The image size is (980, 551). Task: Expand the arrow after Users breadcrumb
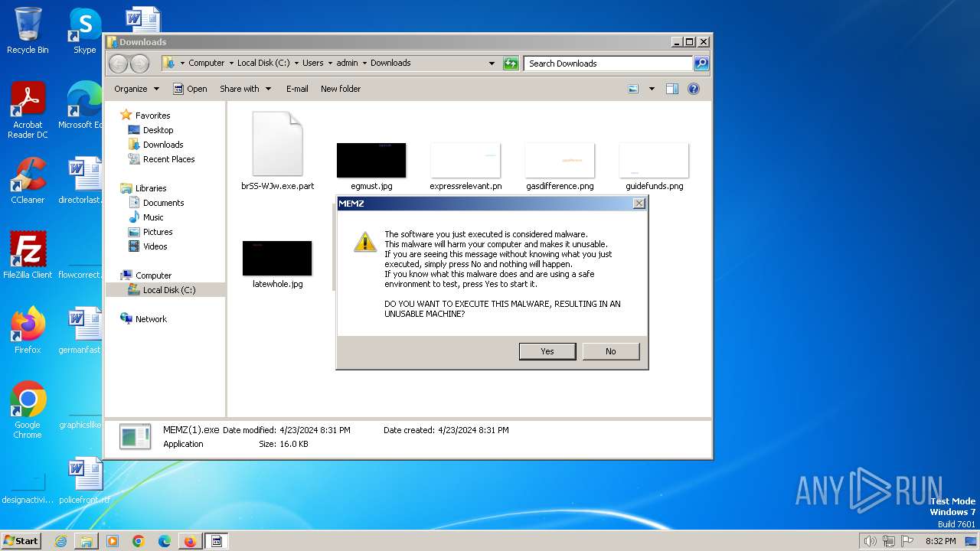330,64
